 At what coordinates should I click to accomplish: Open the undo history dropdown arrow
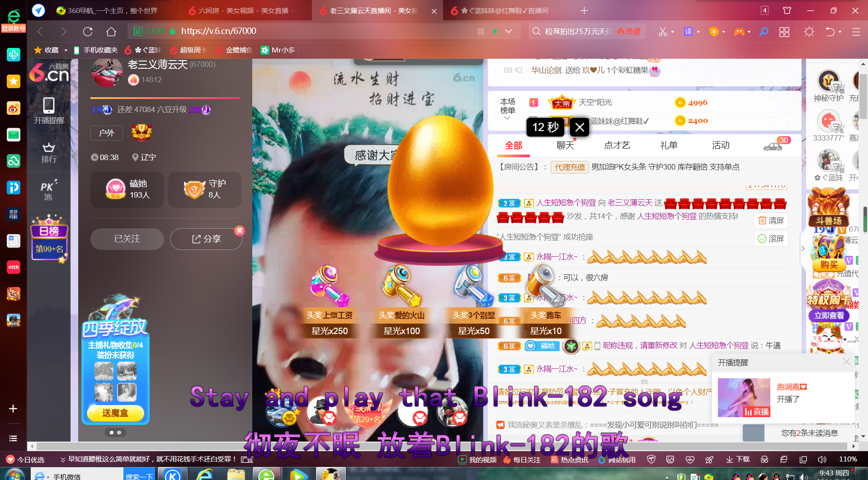click(840, 32)
